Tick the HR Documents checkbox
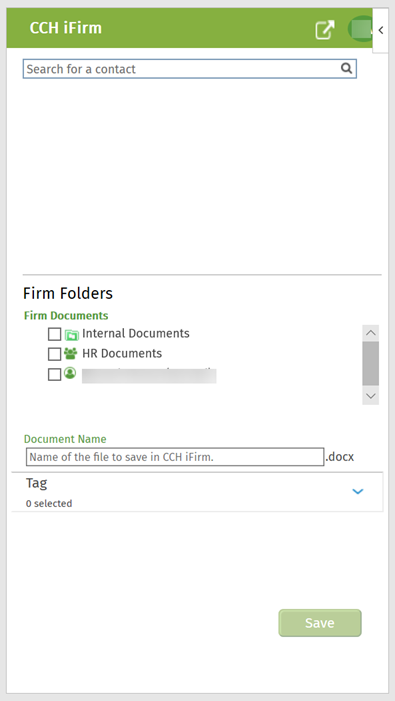 point(54,354)
